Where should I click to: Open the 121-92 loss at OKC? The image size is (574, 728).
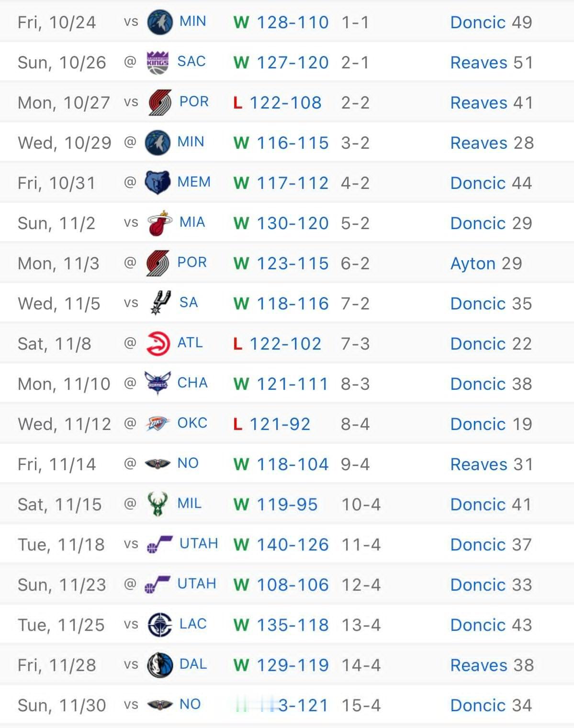click(x=280, y=424)
